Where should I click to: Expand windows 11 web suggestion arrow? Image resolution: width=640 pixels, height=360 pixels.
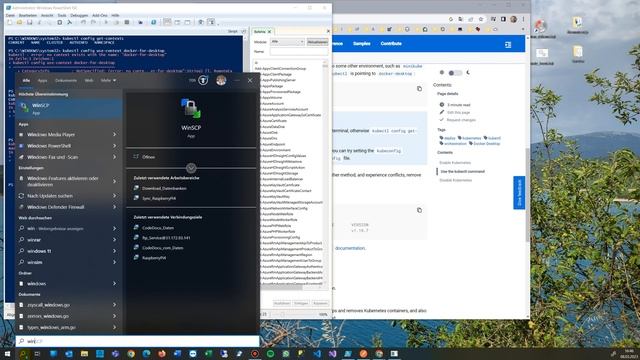(114, 251)
